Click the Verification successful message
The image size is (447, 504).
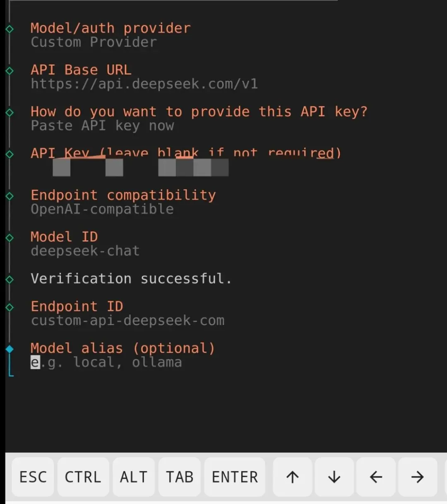click(131, 279)
